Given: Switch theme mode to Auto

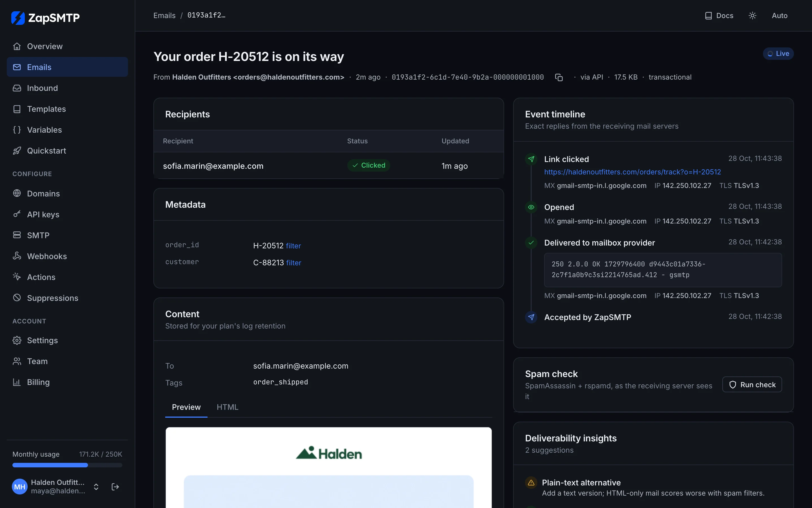Looking at the screenshot, I should pos(780,16).
